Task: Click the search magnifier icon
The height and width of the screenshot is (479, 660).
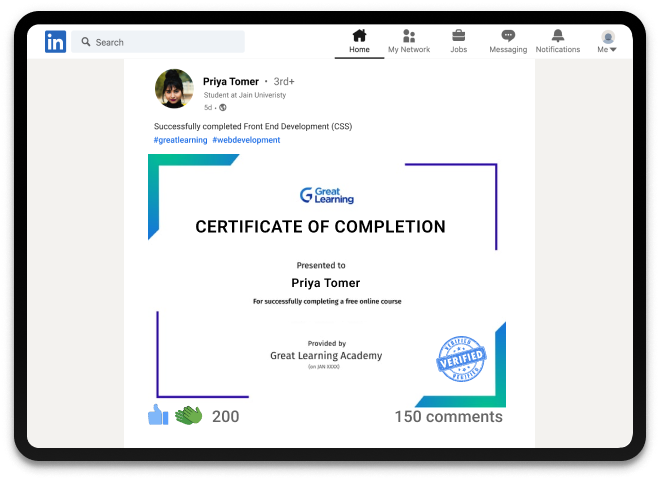Action: click(86, 42)
